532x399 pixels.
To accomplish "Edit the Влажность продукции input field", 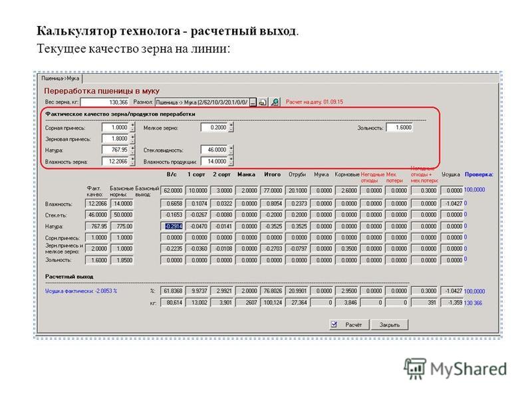I will [x=214, y=162].
